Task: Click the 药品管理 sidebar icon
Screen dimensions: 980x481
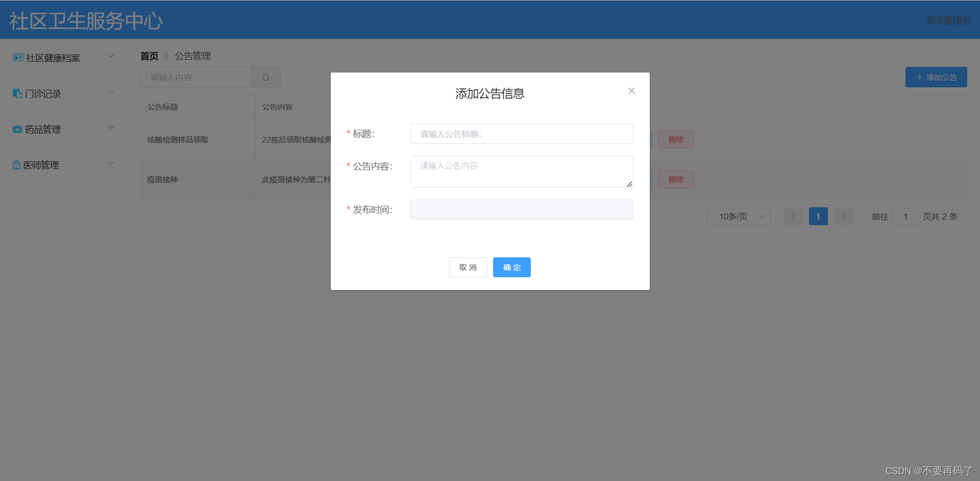Action: pyautogui.click(x=17, y=129)
